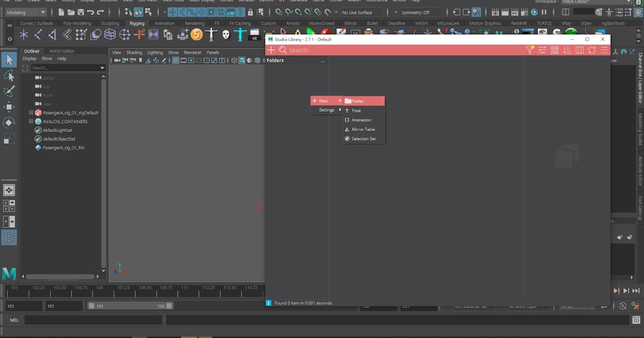Expand PssengerA_rig_01_rigDefault in the Outliner

[31, 113]
